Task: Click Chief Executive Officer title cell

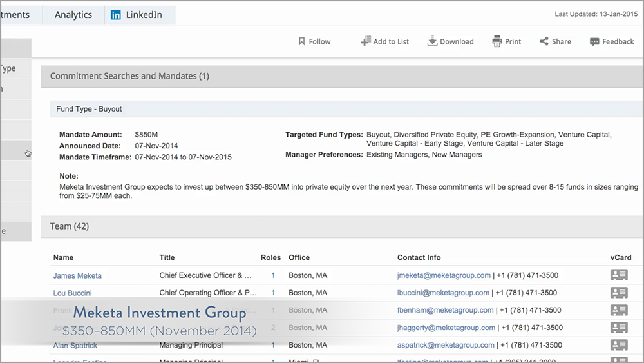Action: click(205, 275)
